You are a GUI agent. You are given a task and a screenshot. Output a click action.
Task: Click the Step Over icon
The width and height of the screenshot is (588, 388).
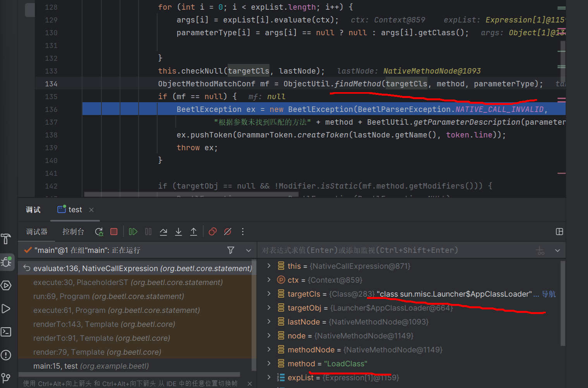pyautogui.click(x=163, y=232)
